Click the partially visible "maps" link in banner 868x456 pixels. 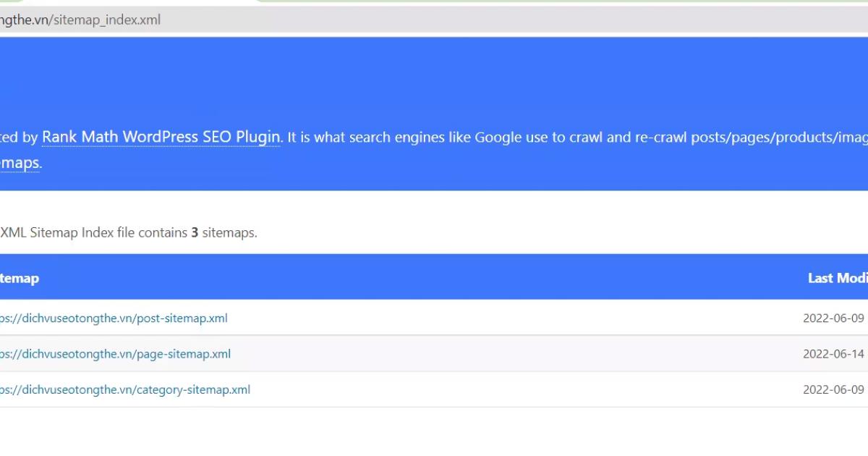(20, 163)
